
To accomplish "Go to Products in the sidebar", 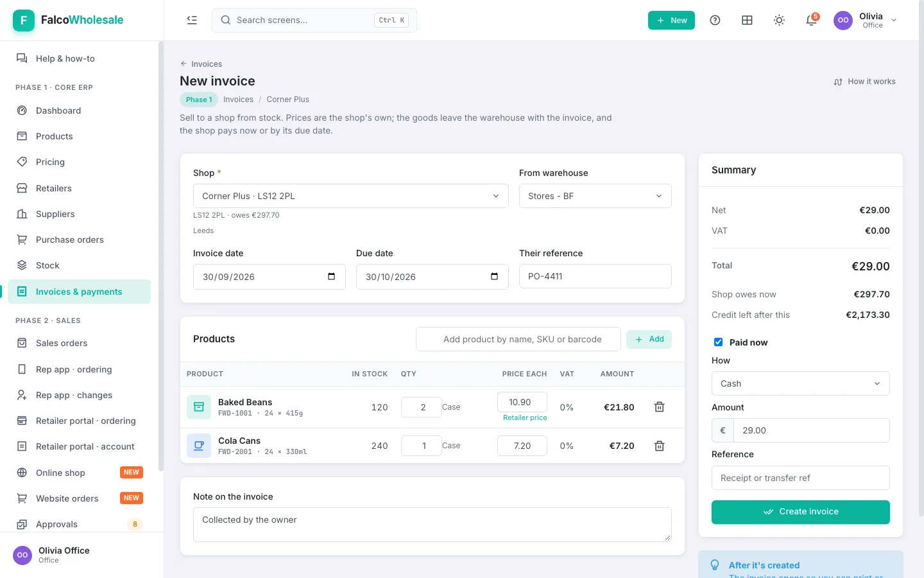I will (80, 136).
